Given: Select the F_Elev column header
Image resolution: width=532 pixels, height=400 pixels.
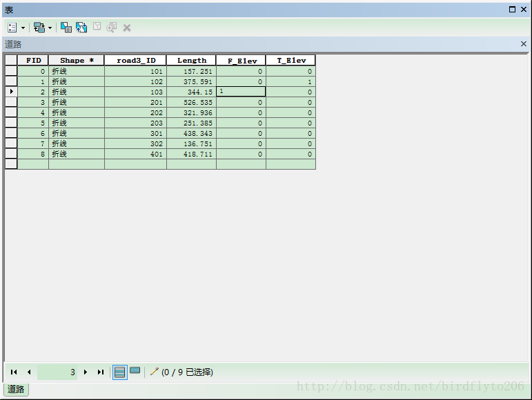Looking at the screenshot, I should [241, 60].
